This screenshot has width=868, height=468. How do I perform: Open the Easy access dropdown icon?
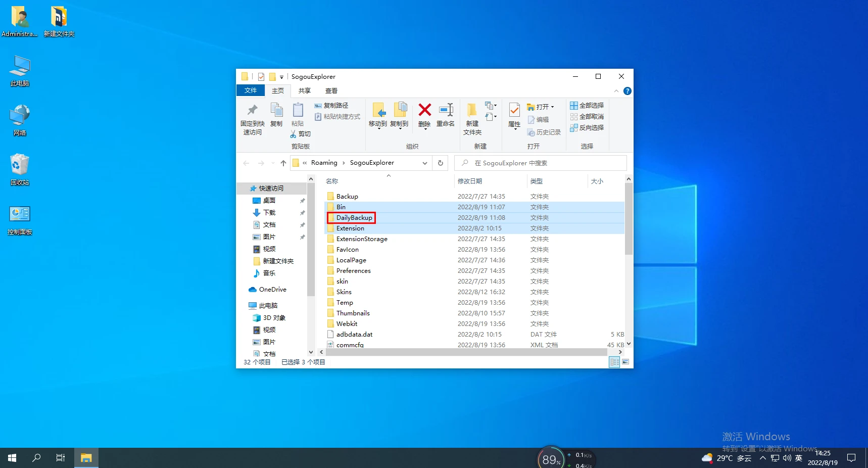491,117
